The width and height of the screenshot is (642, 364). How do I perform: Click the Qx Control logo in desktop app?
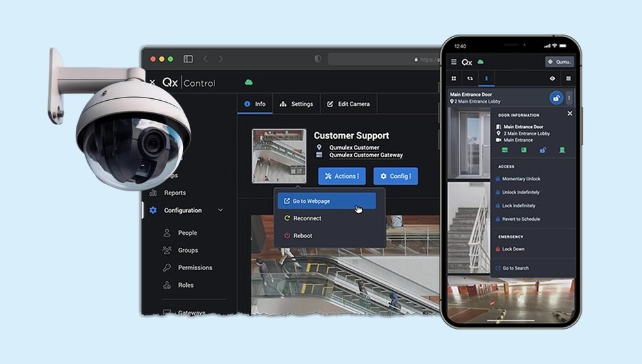[x=189, y=83]
